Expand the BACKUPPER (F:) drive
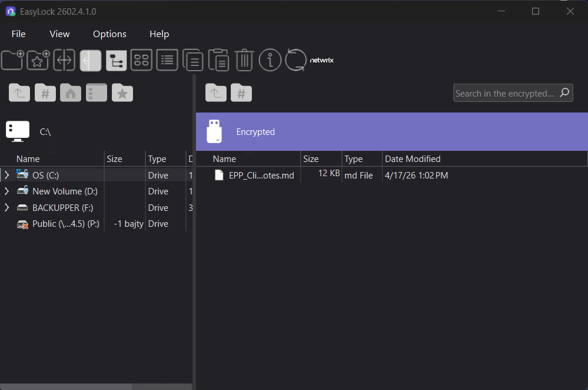 tap(6, 207)
